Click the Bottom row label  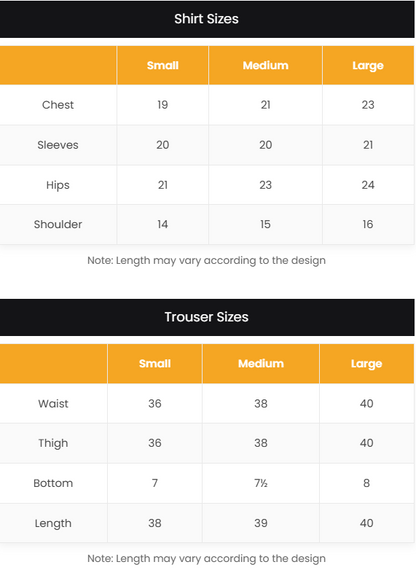click(x=53, y=483)
